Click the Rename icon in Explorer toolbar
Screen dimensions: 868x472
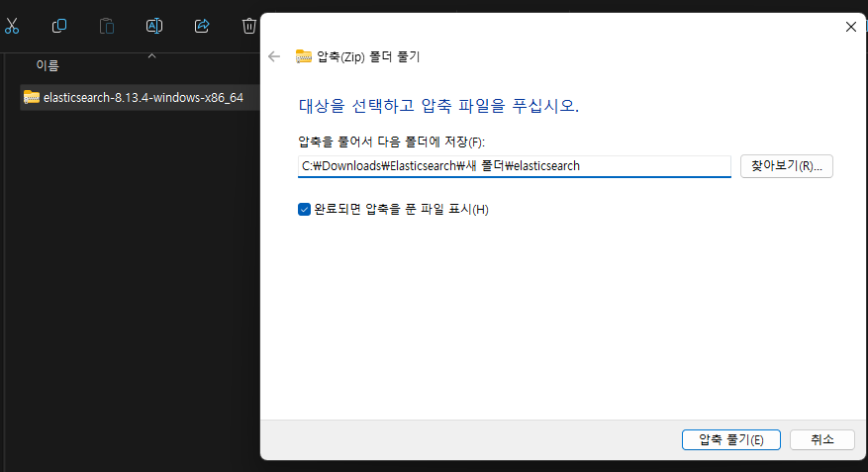[x=153, y=26]
